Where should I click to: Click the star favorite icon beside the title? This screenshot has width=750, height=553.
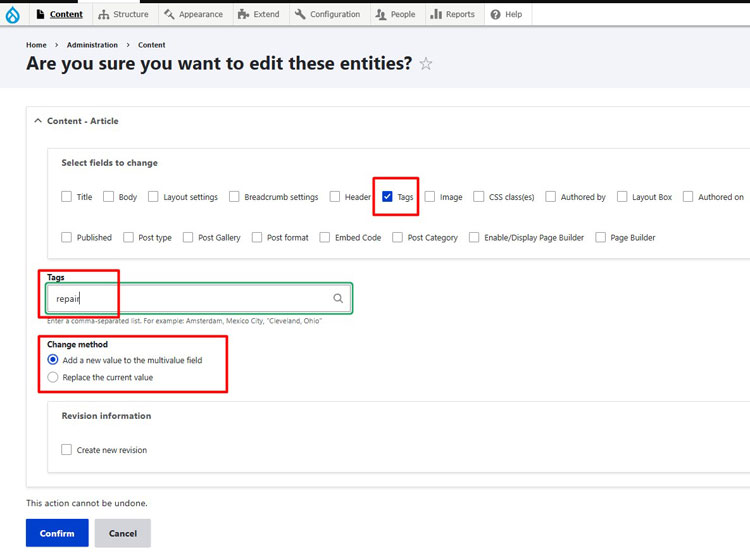426,64
